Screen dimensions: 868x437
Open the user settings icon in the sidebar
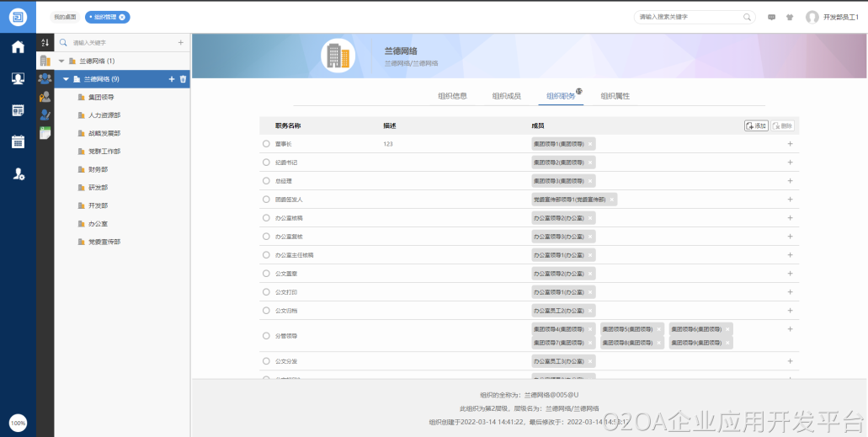(18, 173)
